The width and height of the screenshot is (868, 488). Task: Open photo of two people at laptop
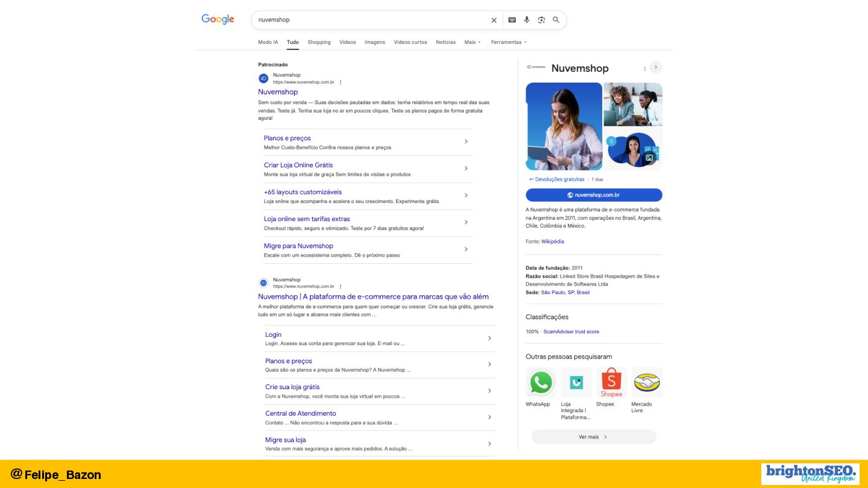point(633,104)
